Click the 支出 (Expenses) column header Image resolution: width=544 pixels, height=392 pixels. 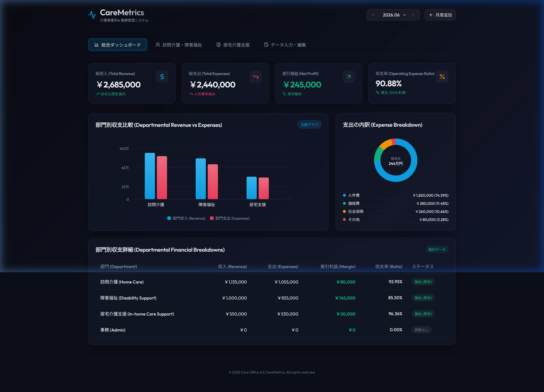[283, 266]
